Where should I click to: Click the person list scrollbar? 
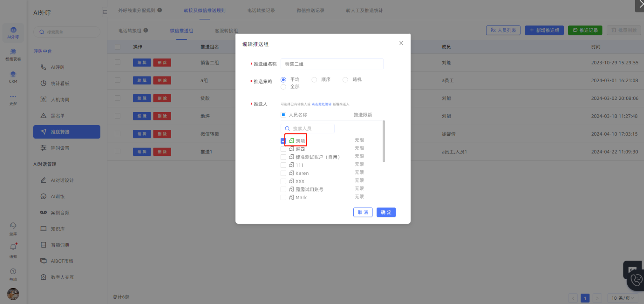384,142
